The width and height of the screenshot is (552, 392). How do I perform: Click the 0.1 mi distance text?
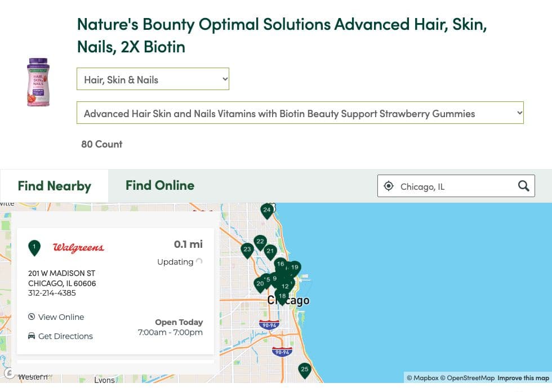pyautogui.click(x=188, y=244)
